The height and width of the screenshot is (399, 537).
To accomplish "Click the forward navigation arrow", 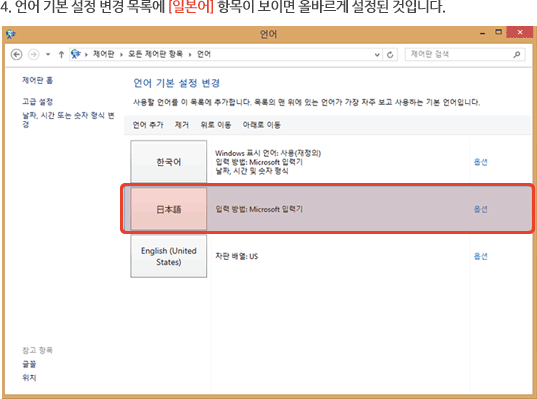I will (x=34, y=54).
